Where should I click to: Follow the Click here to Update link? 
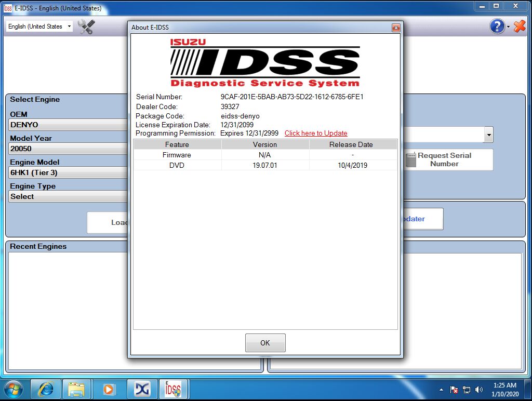click(x=315, y=133)
